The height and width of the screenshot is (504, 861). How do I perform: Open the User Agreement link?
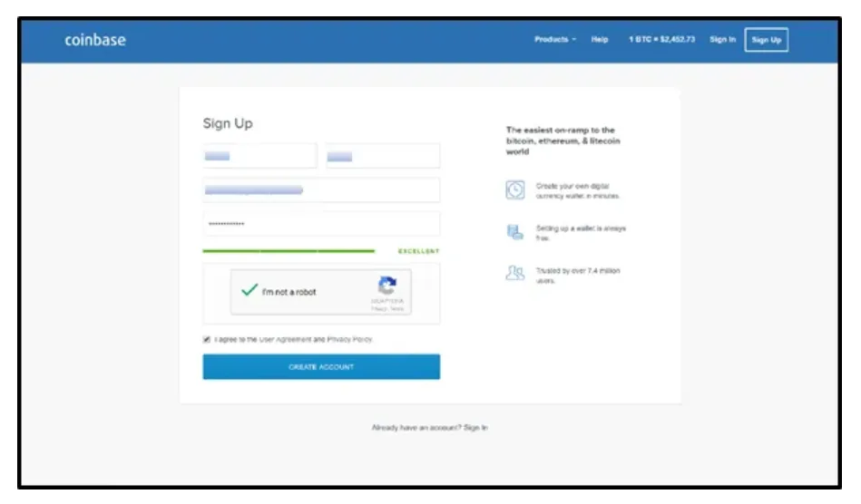point(285,339)
